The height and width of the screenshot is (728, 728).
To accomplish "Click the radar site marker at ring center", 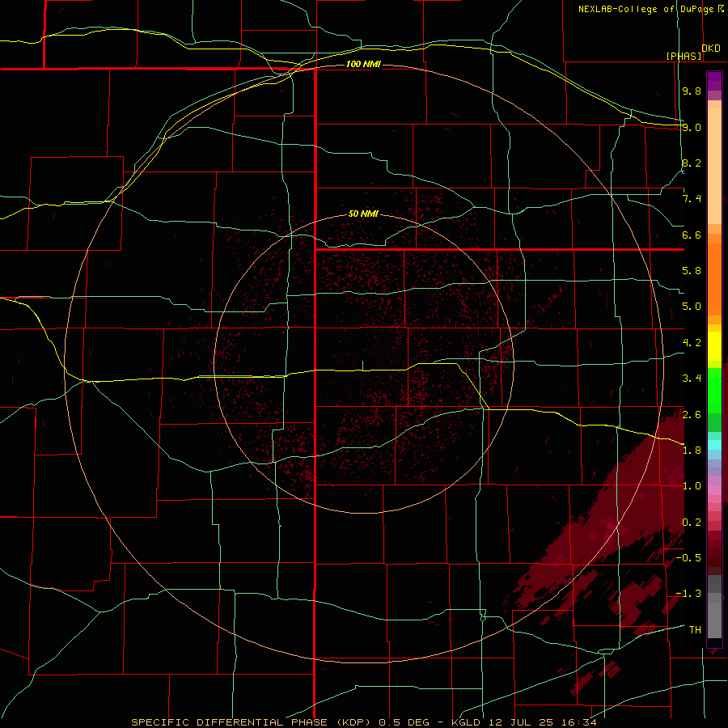I will 363,366.
